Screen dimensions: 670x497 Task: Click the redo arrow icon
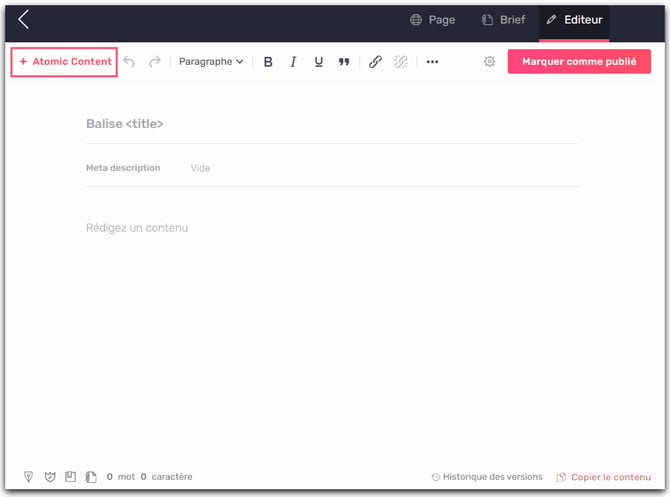pos(155,62)
